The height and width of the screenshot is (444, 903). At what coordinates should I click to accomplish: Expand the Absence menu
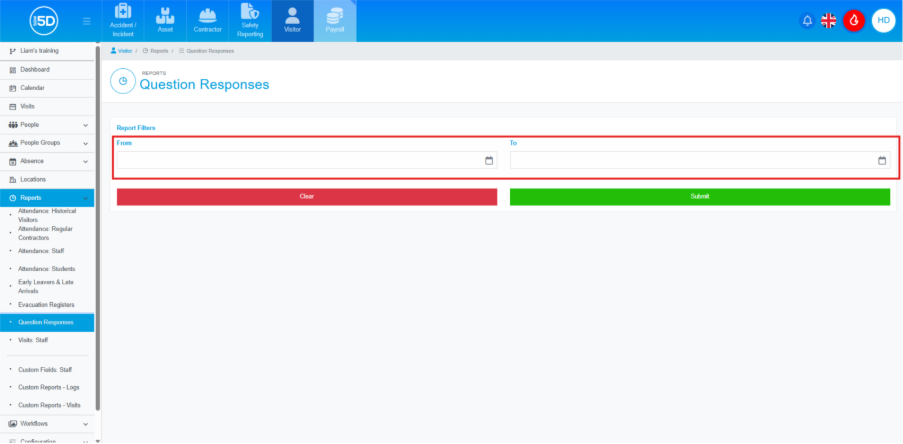click(x=47, y=161)
